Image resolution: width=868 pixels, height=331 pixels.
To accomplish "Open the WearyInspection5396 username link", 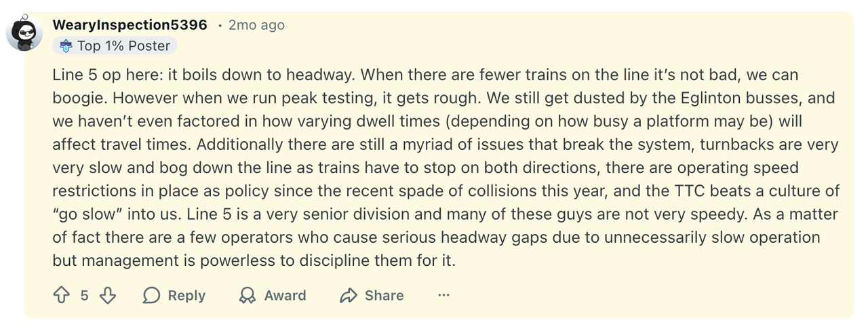I will pos(130,25).
